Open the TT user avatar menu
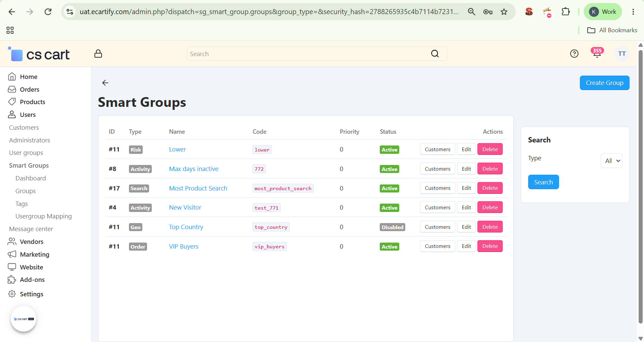The width and height of the screenshot is (644, 342). pos(622,54)
